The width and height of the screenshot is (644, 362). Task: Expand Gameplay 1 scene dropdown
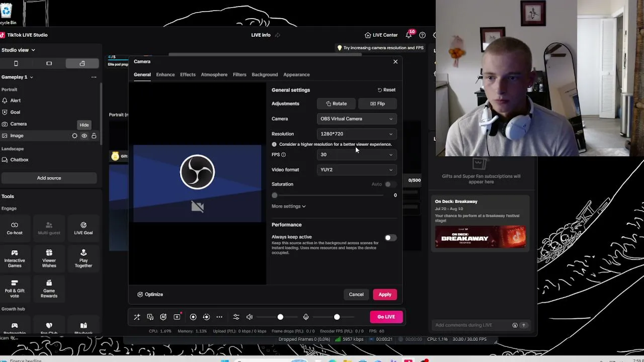tap(17, 77)
